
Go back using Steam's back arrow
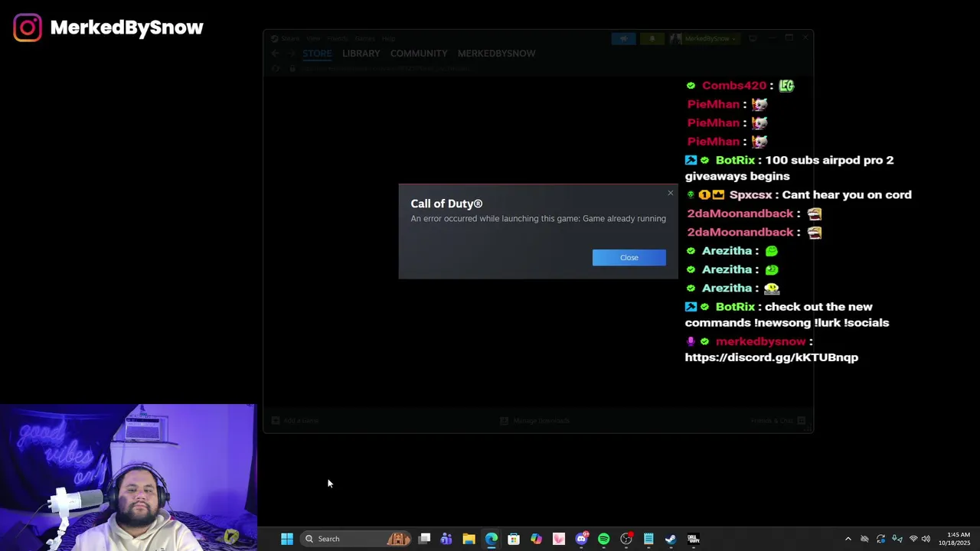[x=275, y=54]
